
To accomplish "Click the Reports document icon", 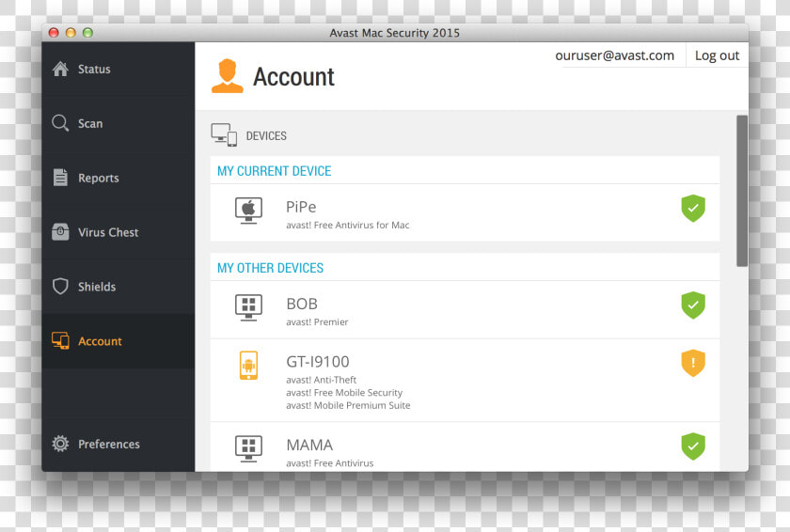I will [x=60, y=177].
